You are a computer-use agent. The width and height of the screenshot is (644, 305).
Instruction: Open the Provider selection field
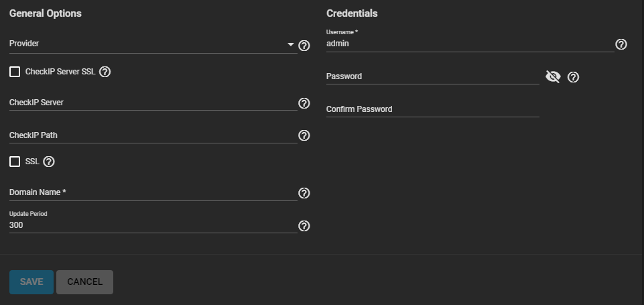[x=153, y=44]
